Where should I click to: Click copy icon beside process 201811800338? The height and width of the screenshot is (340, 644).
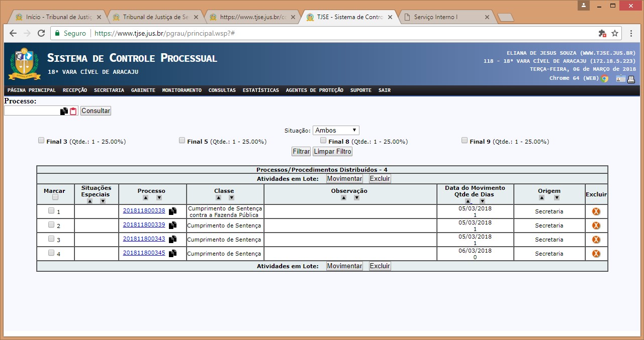(172, 211)
